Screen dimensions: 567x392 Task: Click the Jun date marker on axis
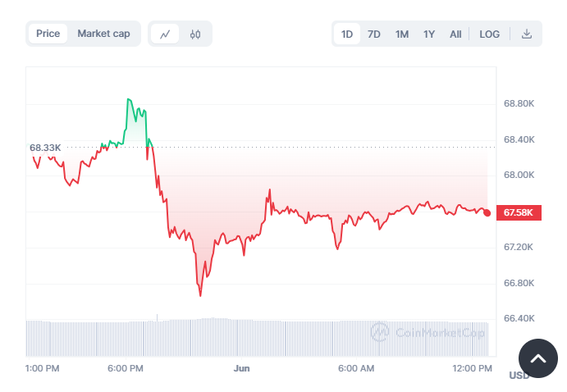[x=242, y=368]
